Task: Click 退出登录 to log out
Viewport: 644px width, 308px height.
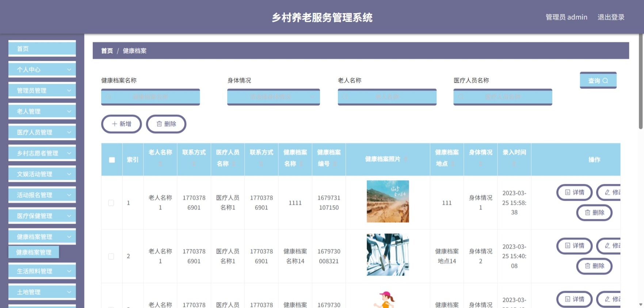Action: [611, 17]
